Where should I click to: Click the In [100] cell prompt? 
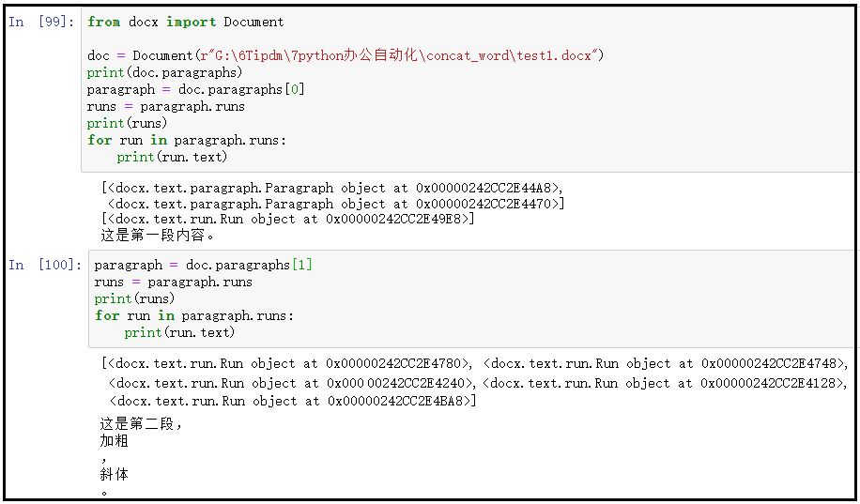click(x=45, y=265)
